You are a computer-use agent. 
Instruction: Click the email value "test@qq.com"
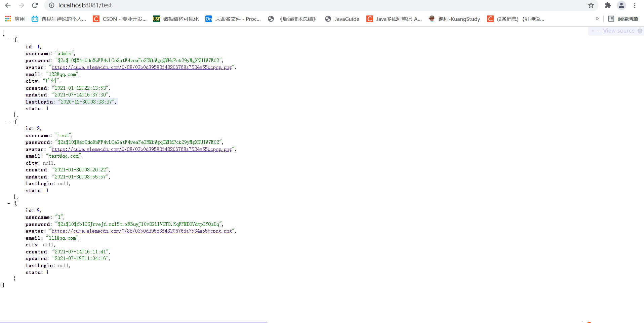tap(64, 156)
